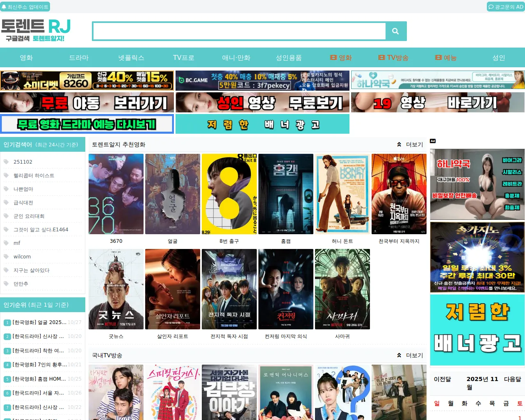Click rank 4 badge for 7인의 황후
Viewport: 525px width, 420px height.
point(7,365)
